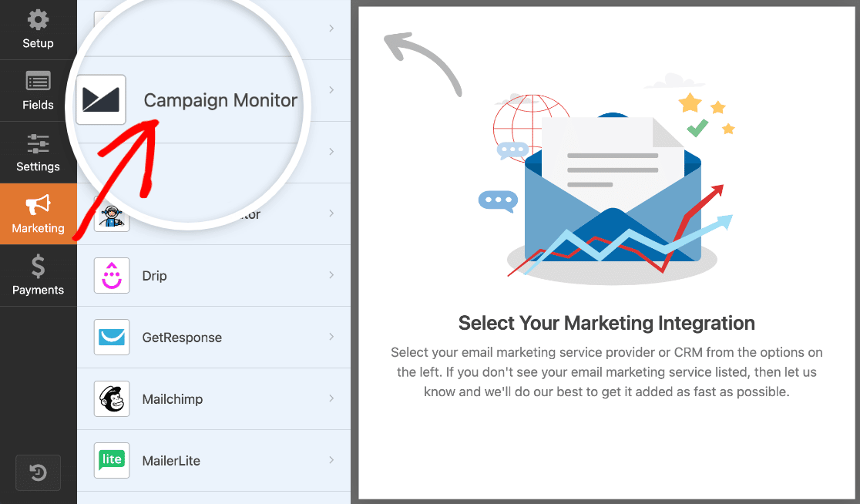Image resolution: width=860 pixels, height=504 pixels.
Task: Expand the MailerLite row chevron
Action: tap(331, 460)
